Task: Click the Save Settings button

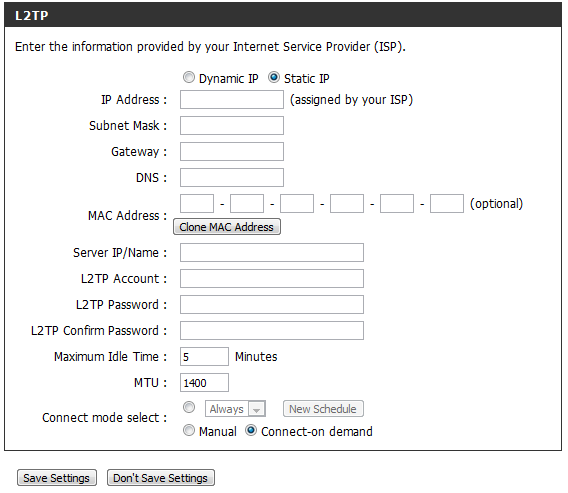Action: [57, 478]
